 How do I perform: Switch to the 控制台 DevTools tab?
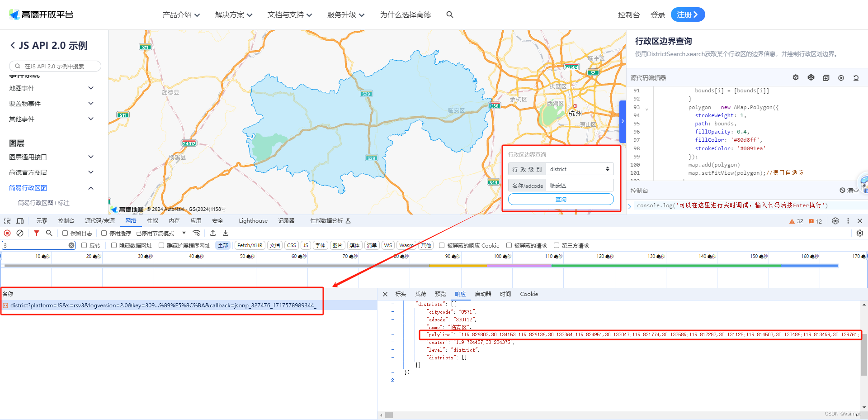click(x=66, y=221)
